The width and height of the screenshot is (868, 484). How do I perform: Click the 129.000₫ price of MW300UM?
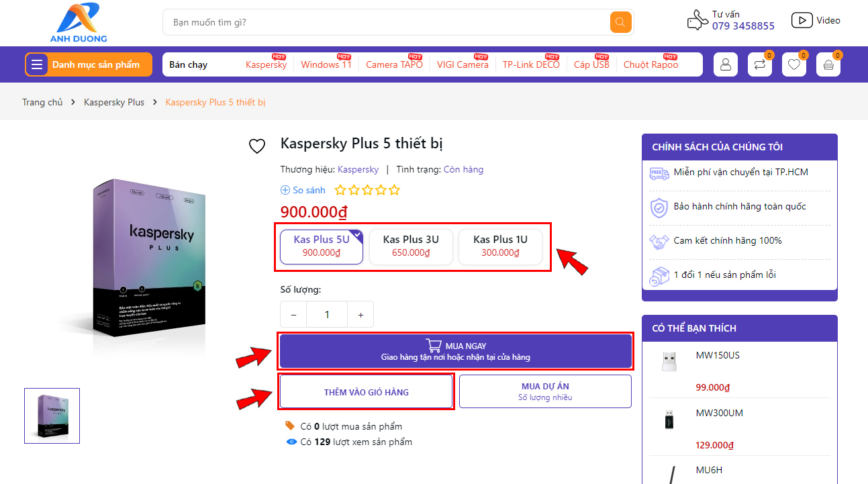pyautogui.click(x=716, y=445)
